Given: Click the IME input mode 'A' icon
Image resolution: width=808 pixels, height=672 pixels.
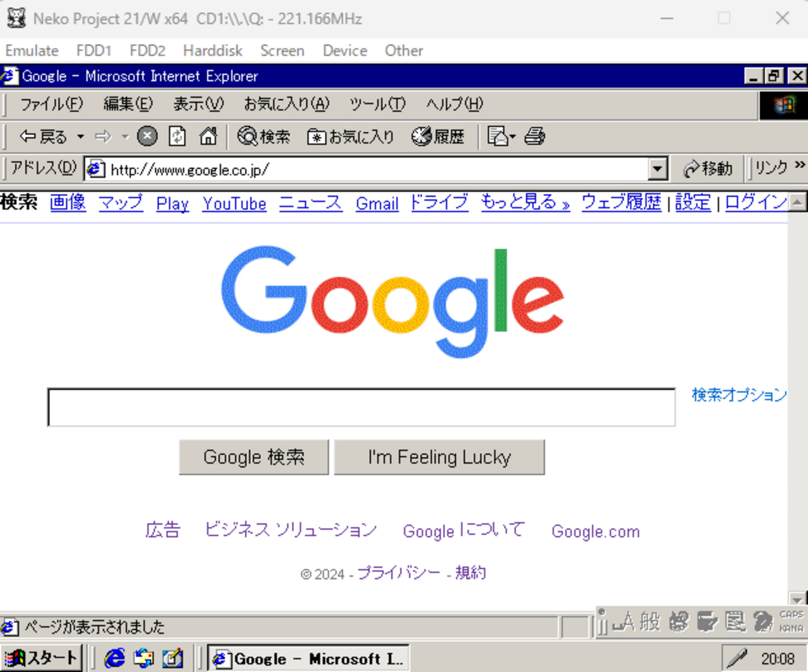Looking at the screenshot, I should click(x=623, y=621).
